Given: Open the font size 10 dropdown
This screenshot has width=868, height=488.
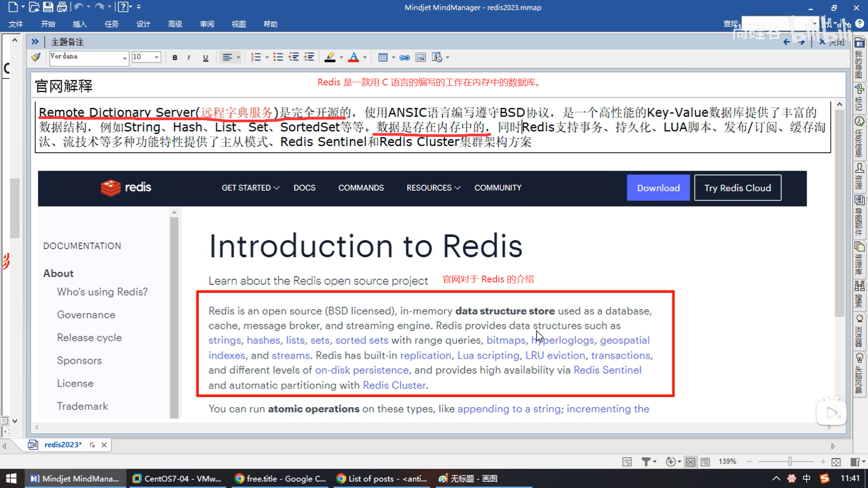Looking at the screenshot, I should coord(156,57).
